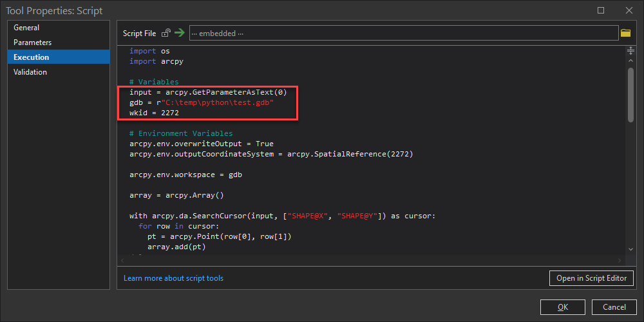This screenshot has height=322, width=644.
Task: Maximize the Tool Properties dialog
Action: pyautogui.click(x=601, y=10)
